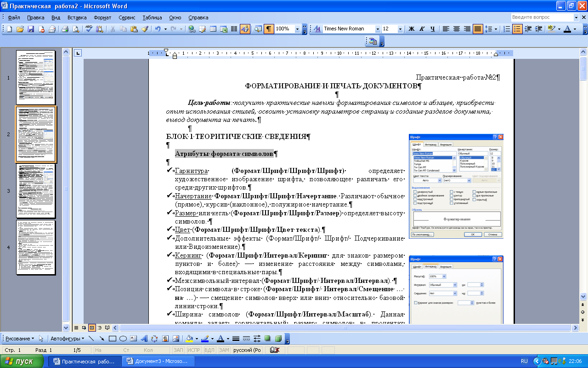This screenshot has height=368, width=588.
Task: Apply the blue line color
Action: (204, 339)
